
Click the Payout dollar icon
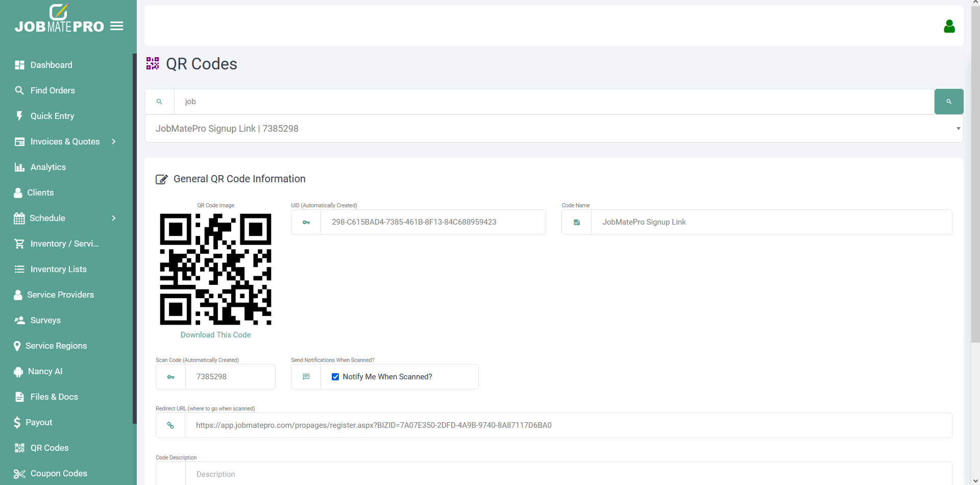click(17, 422)
